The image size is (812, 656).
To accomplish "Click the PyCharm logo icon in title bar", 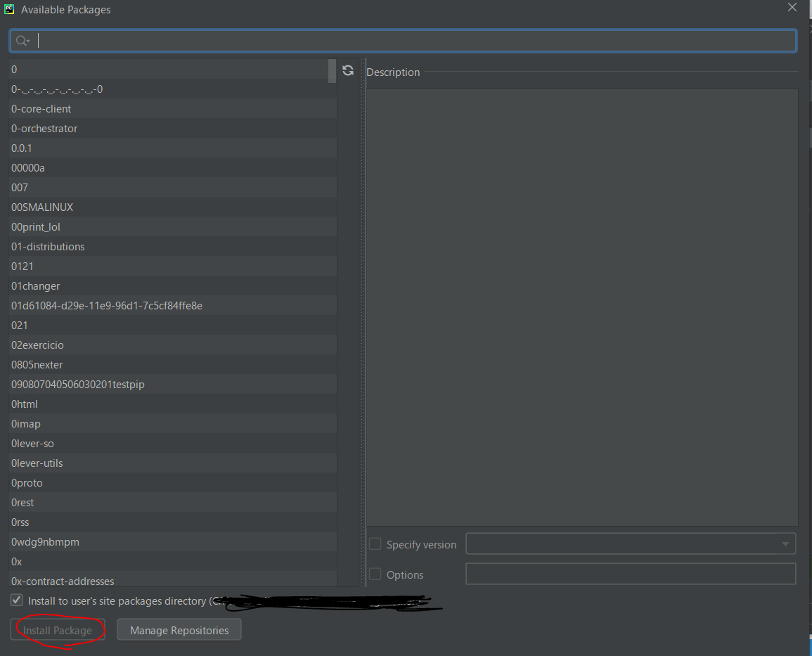I will click(9, 9).
